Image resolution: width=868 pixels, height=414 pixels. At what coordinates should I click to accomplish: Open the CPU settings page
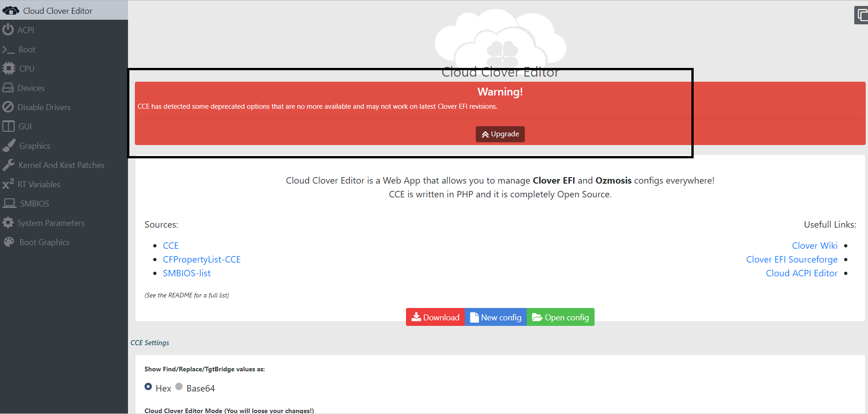[64, 68]
